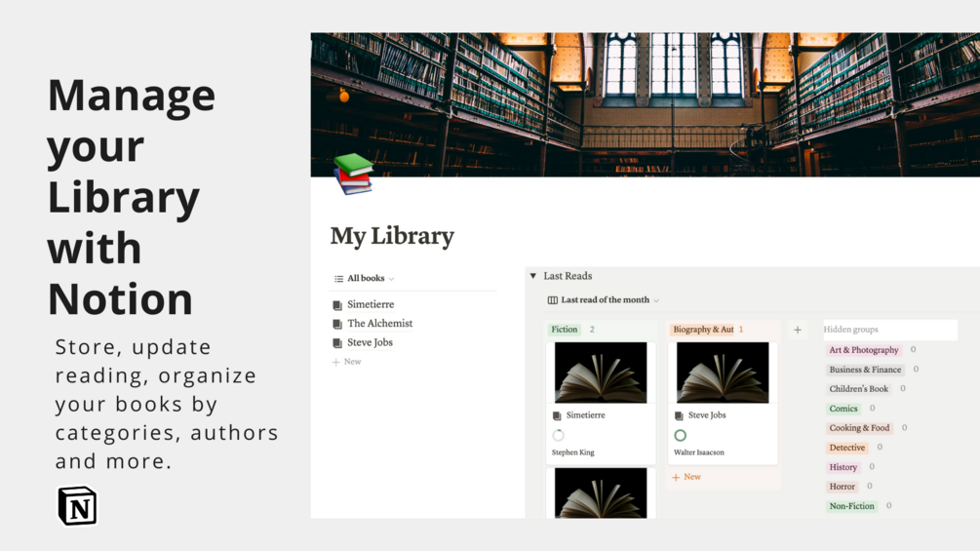Screen dimensions: 980x551
Task: Click board view icon beside Last read
Action: point(553,300)
